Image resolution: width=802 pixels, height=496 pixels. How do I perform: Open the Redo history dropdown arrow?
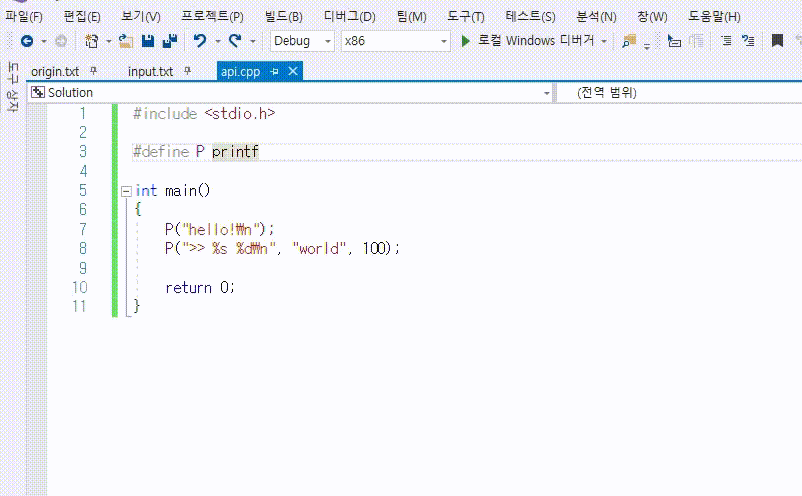point(252,41)
